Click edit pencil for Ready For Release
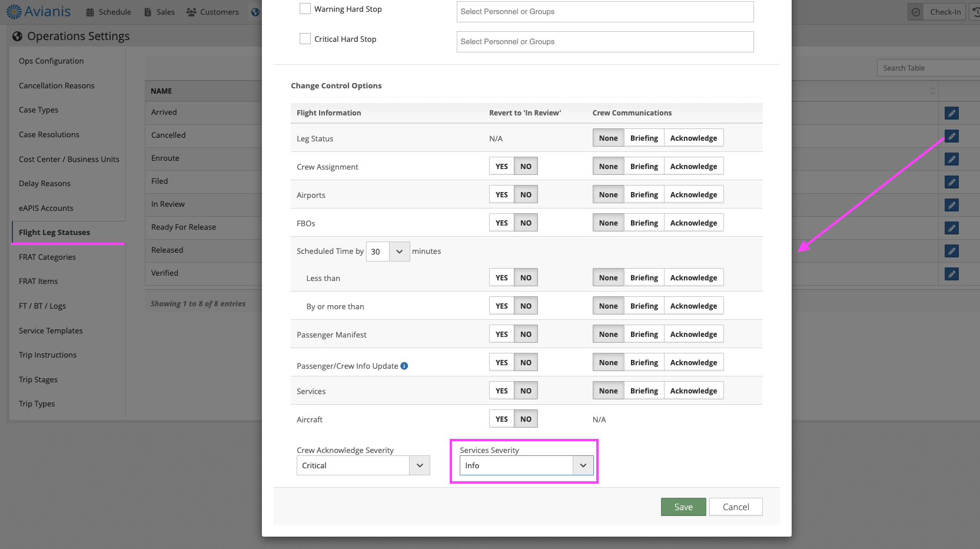980x549 pixels. [951, 228]
